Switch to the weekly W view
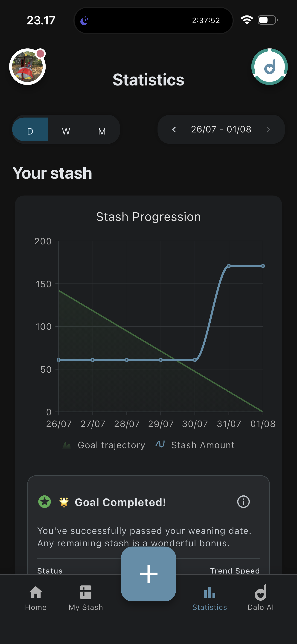Image resolution: width=297 pixels, height=644 pixels. click(66, 129)
